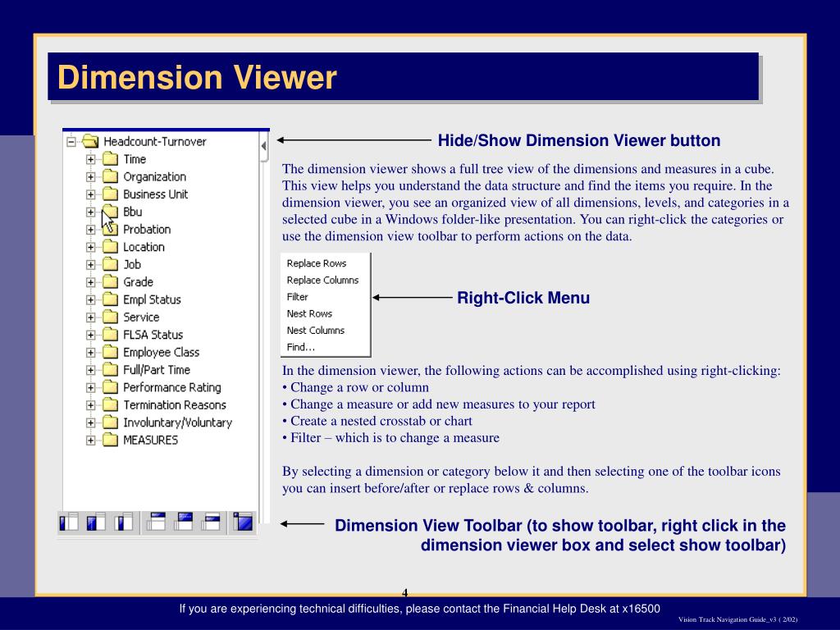The height and width of the screenshot is (630, 840).
Task: Expand the Employee Class node
Action: pyautogui.click(x=90, y=353)
